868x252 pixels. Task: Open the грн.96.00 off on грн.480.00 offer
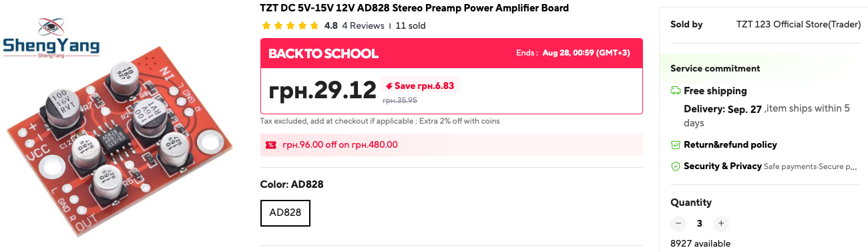click(x=340, y=145)
